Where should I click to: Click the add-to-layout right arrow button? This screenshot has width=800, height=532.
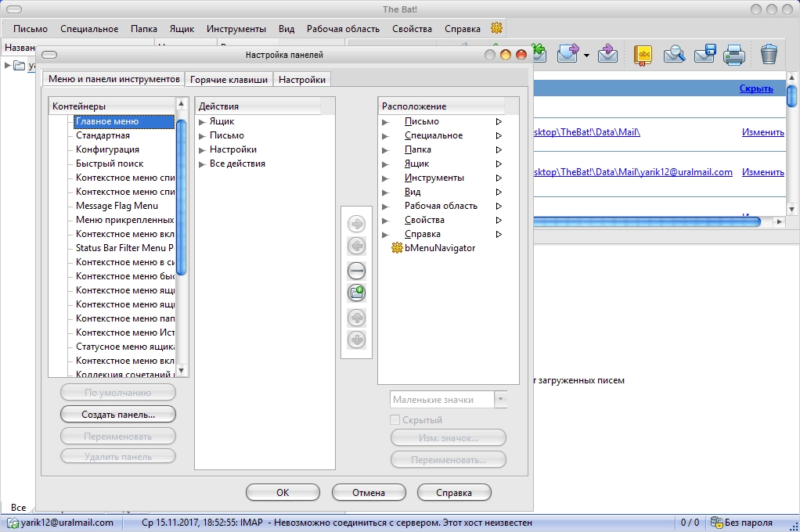pyautogui.click(x=356, y=224)
